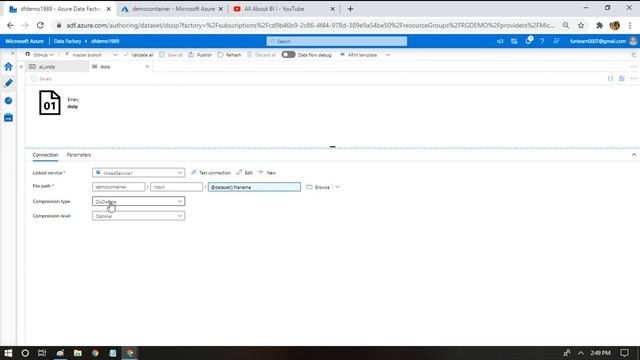Screen dimensions: 640x360
Task: Bookmark this page with the star
Action: [581, 25]
